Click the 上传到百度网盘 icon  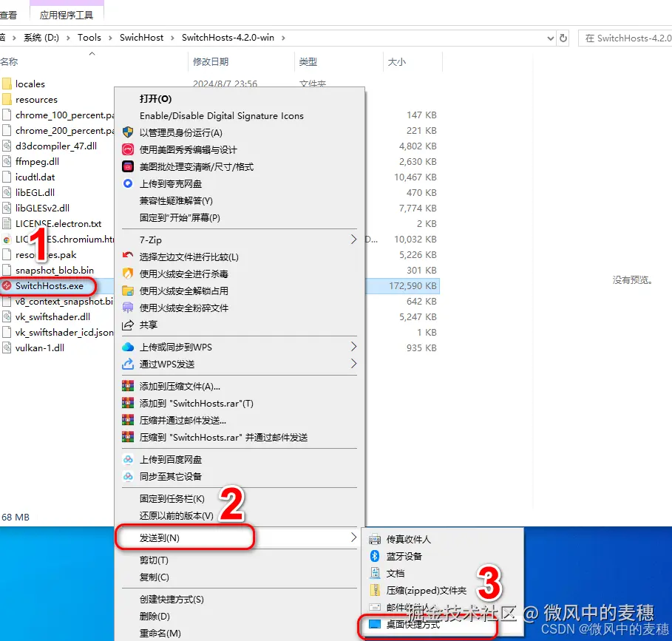coord(128,460)
